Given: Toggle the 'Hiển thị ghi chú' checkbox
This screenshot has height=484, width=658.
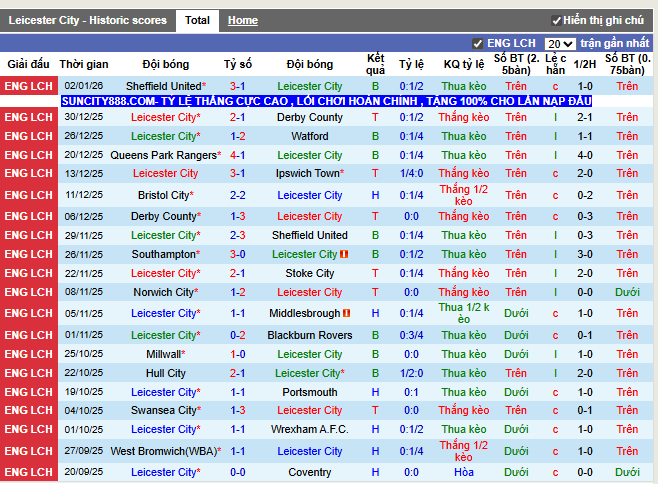Looking at the screenshot, I should (556, 21).
